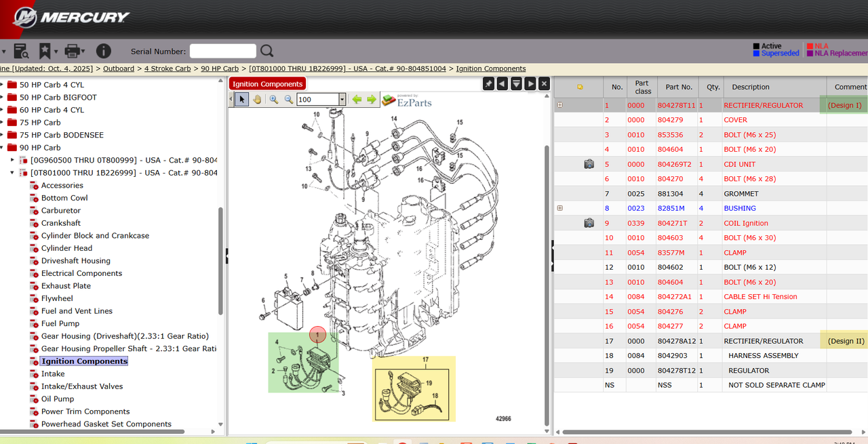Viewport: 868px width, 444px height.
Task: Click the serial number search magnifier
Action: pyautogui.click(x=267, y=51)
